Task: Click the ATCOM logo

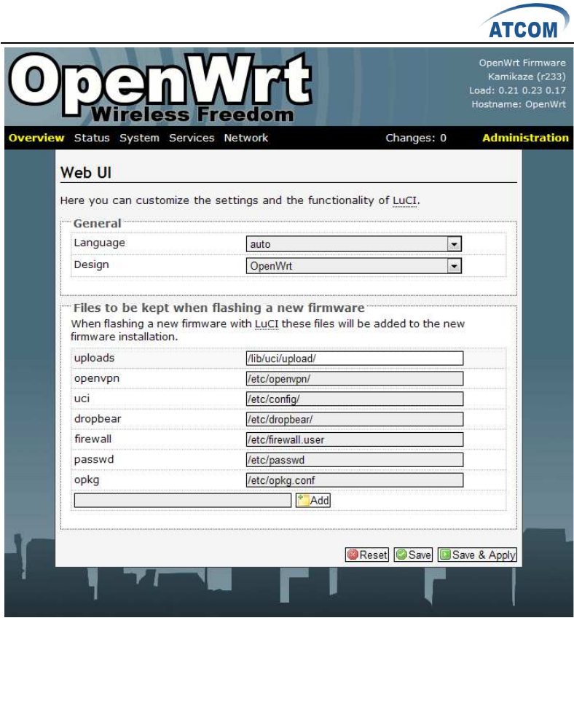Action: tap(524, 22)
